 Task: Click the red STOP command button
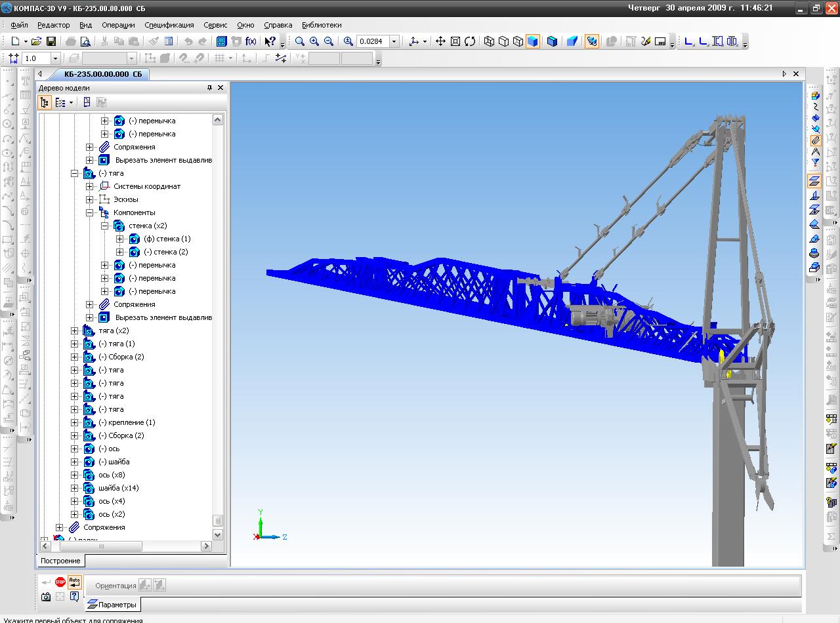click(x=60, y=582)
